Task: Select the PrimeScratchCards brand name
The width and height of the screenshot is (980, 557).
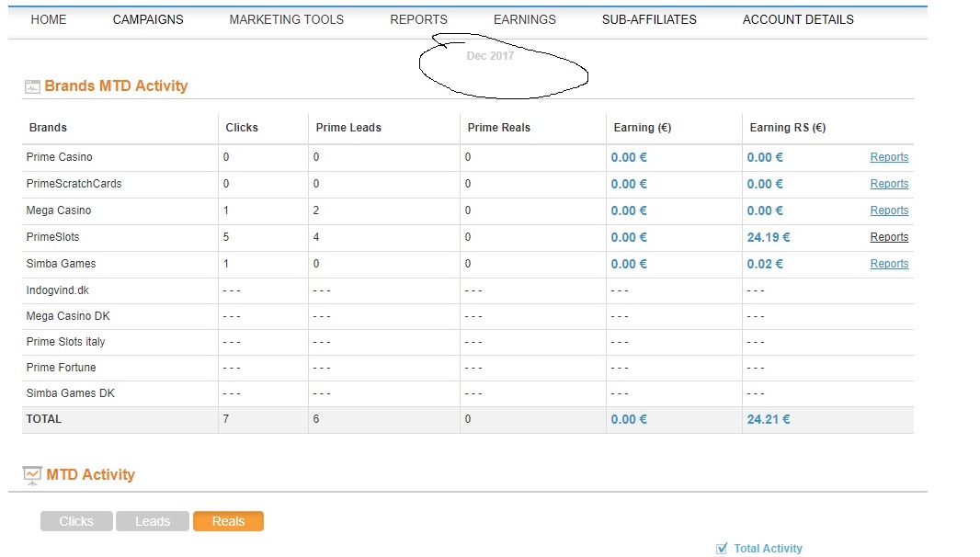Action: tap(74, 184)
